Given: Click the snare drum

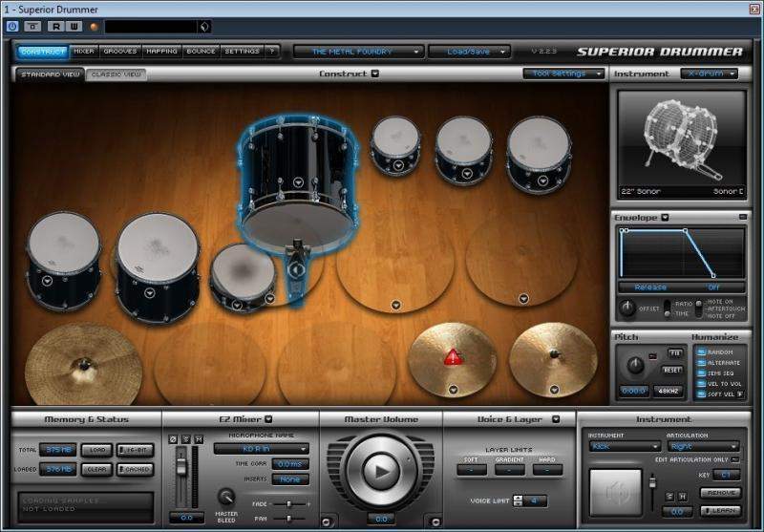Looking at the screenshot, I should tap(244, 278).
